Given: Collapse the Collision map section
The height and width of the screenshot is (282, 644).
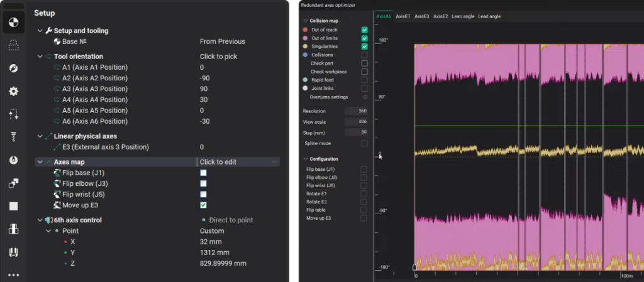Looking at the screenshot, I should 306,21.
